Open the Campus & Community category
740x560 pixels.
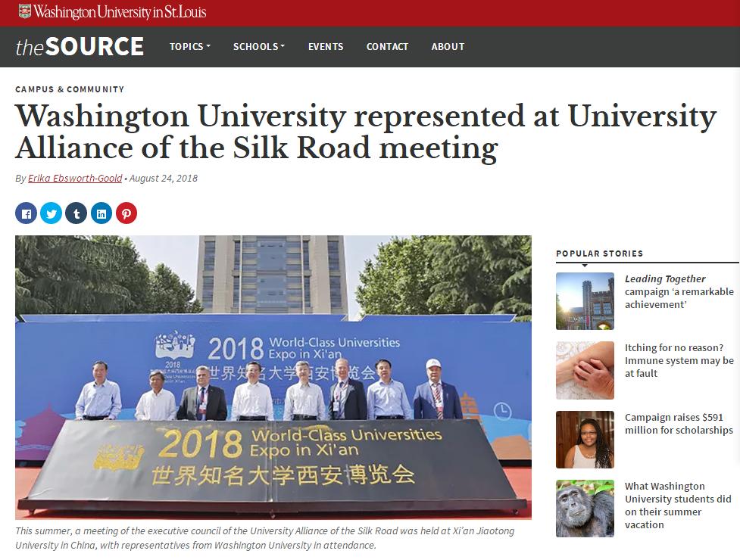tap(70, 89)
